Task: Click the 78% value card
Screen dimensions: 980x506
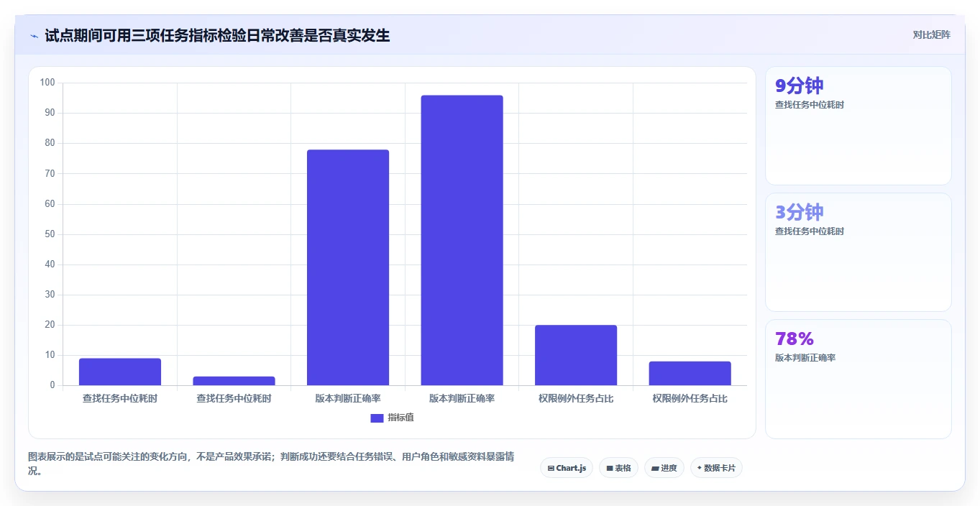Action: 858,379
